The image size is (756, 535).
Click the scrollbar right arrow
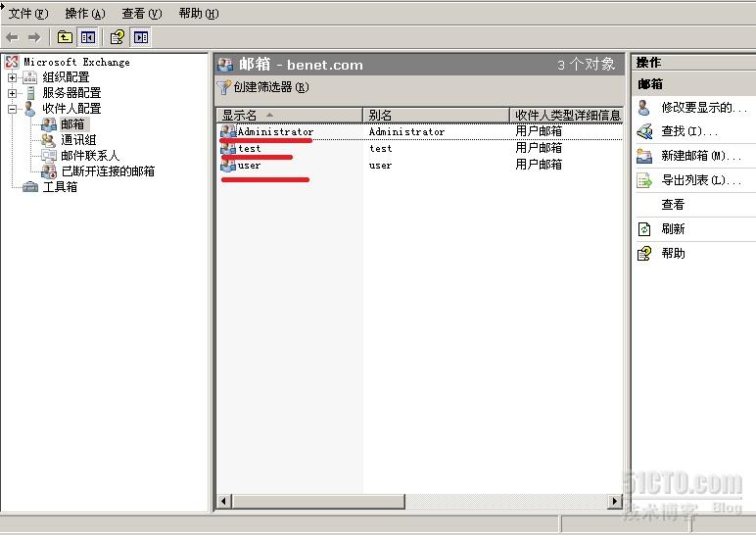coord(614,502)
